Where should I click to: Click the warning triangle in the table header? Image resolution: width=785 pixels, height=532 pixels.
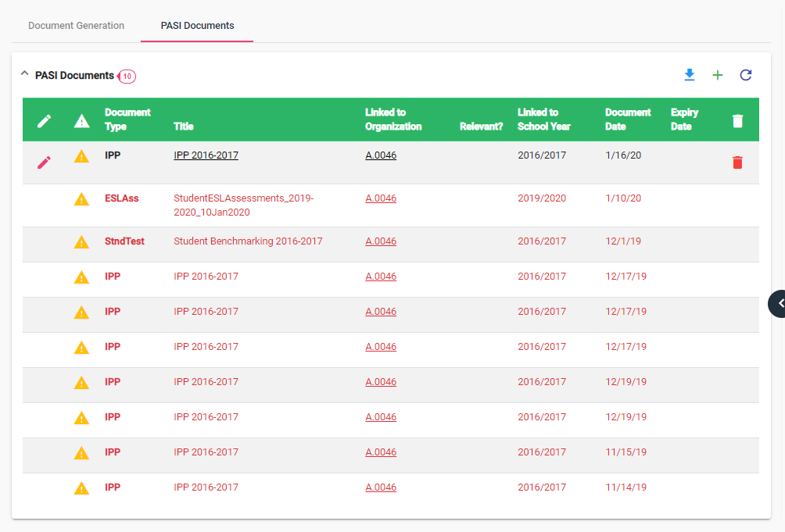pos(81,120)
